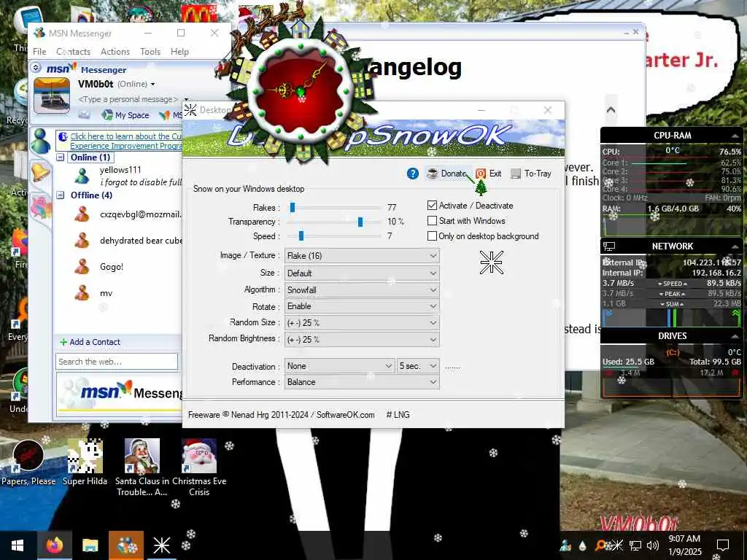Click the MSN Messenger taskbar icon
Screen dimensions: 747x560
pos(126,545)
